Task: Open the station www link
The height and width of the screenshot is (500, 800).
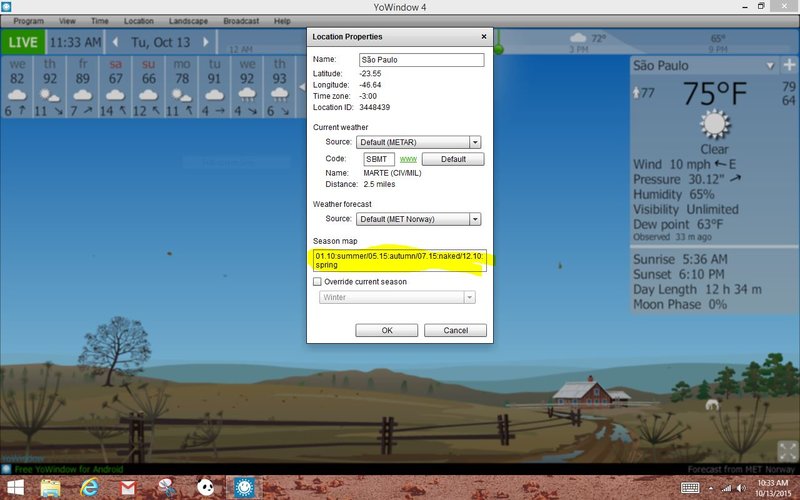Action: click(x=408, y=159)
